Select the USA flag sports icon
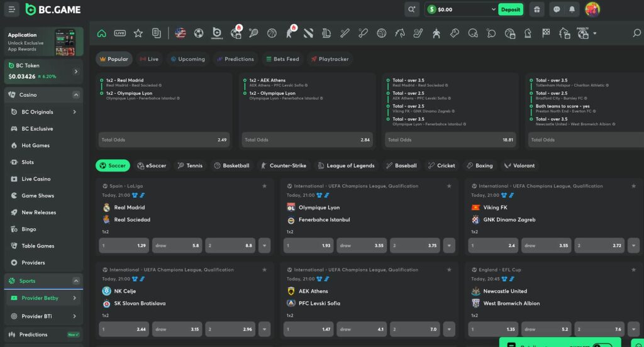 tap(180, 33)
